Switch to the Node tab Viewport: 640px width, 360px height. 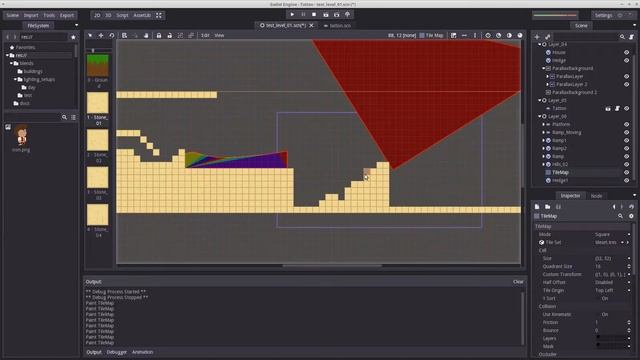(596, 196)
